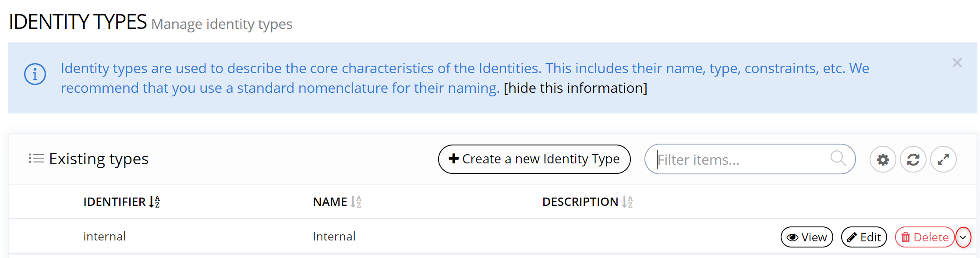The height and width of the screenshot is (258, 980).
Task: Expand the chevron dropdown next to Delete
Action: tap(963, 237)
